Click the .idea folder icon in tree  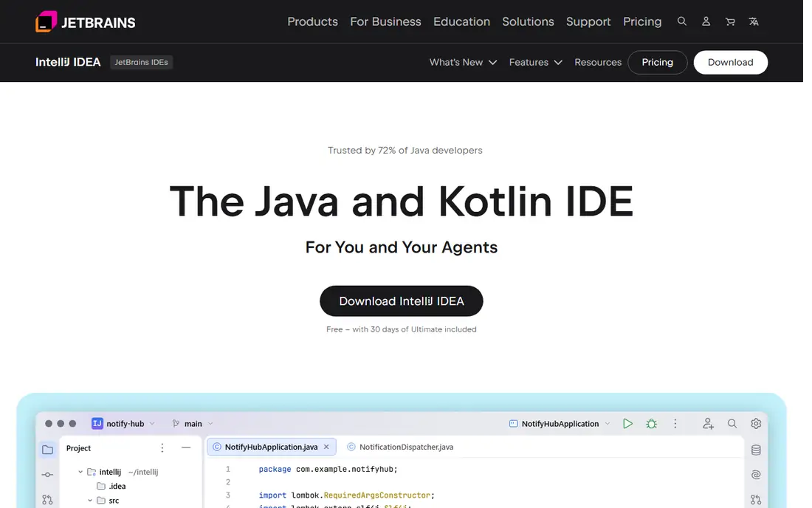(101, 486)
